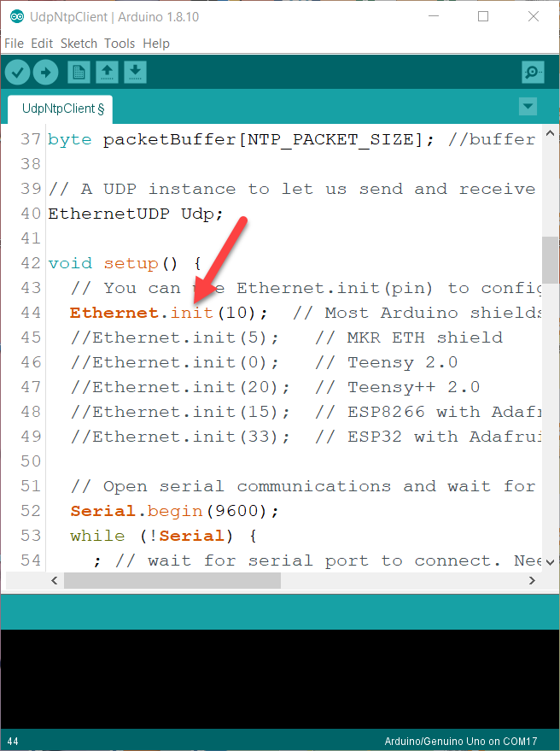Image resolution: width=560 pixels, height=751 pixels.
Task: Open a sketch using the Open icon
Action: coord(108,73)
